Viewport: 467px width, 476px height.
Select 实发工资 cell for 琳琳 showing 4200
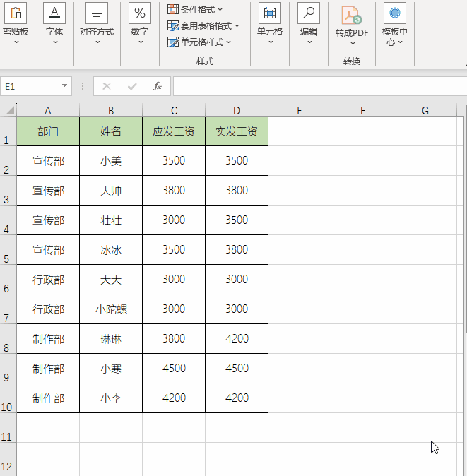pos(237,339)
